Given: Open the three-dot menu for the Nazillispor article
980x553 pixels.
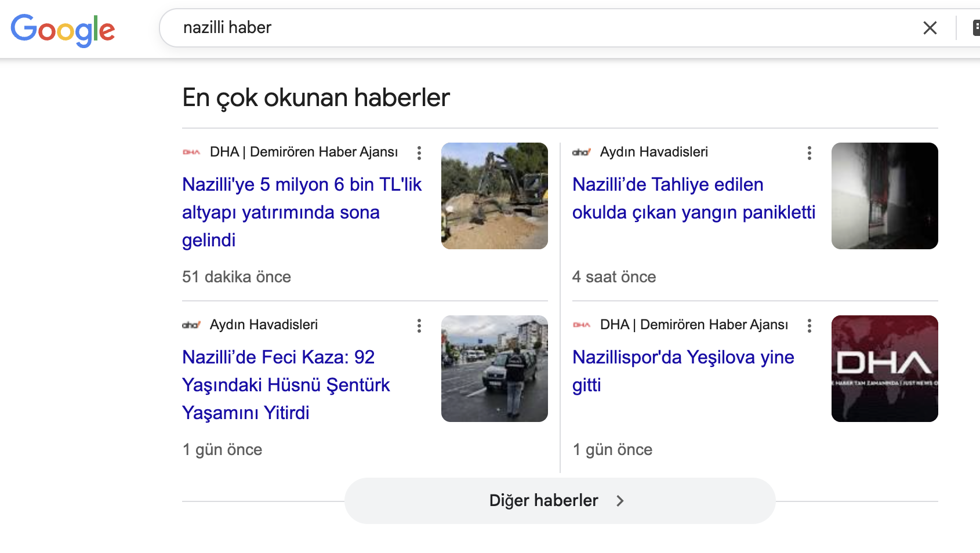Looking at the screenshot, I should (x=810, y=326).
